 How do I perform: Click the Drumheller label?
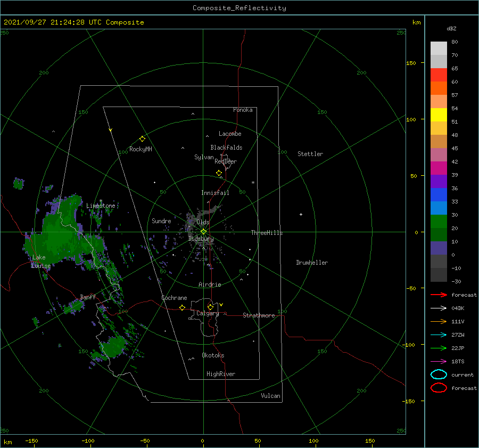click(x=312, y=263)
